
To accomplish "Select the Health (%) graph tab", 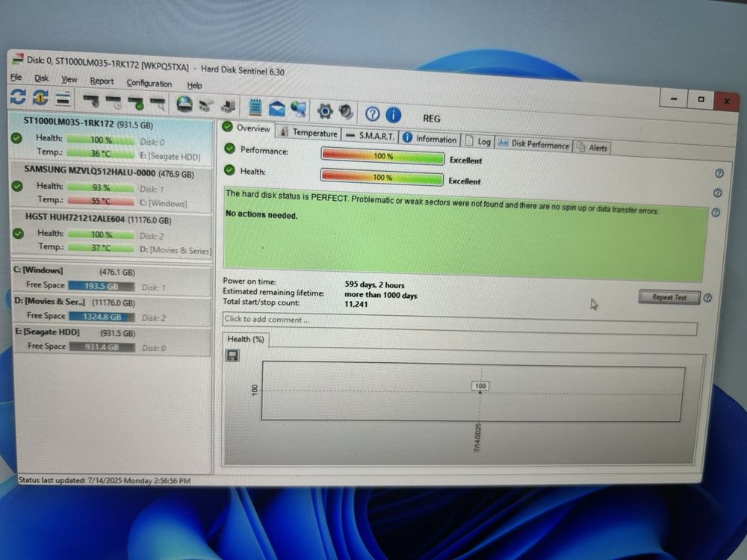I will click(245, 339).
